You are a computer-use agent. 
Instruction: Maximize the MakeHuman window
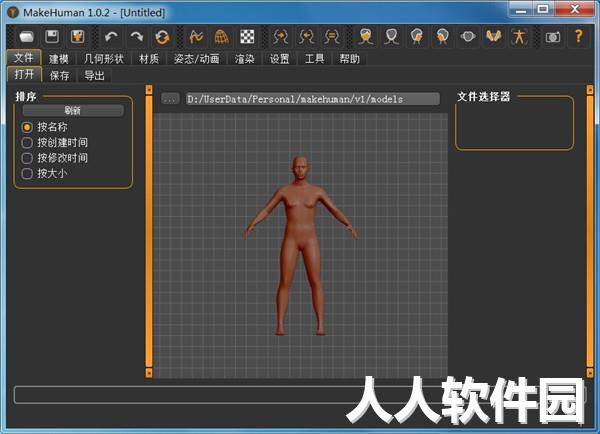(543, 10)
